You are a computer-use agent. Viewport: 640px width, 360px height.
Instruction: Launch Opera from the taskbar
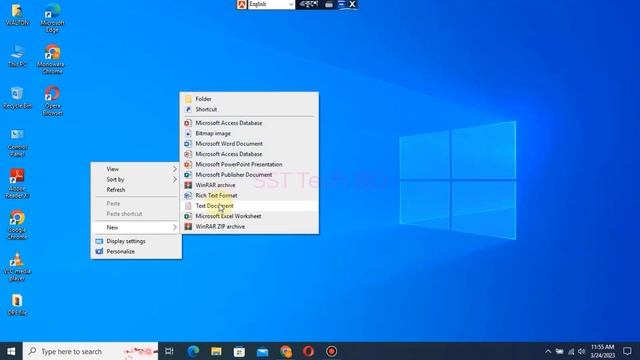[x=309, y=351]
